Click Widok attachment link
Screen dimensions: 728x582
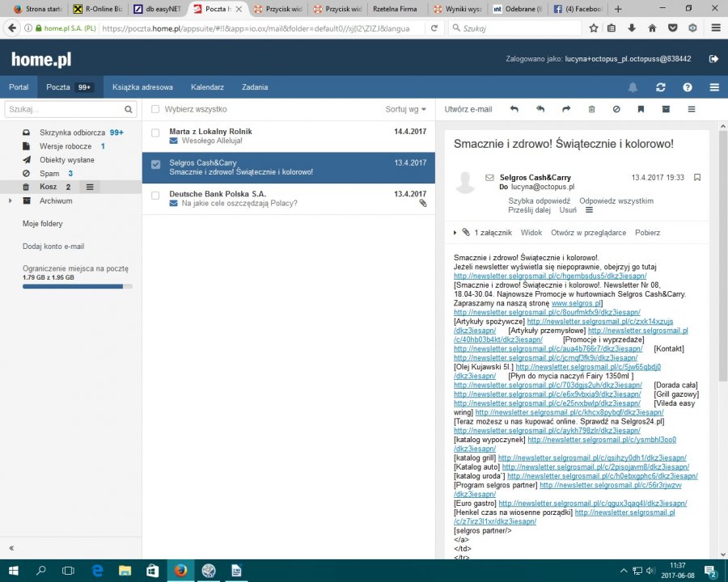(x=531, y=233)
